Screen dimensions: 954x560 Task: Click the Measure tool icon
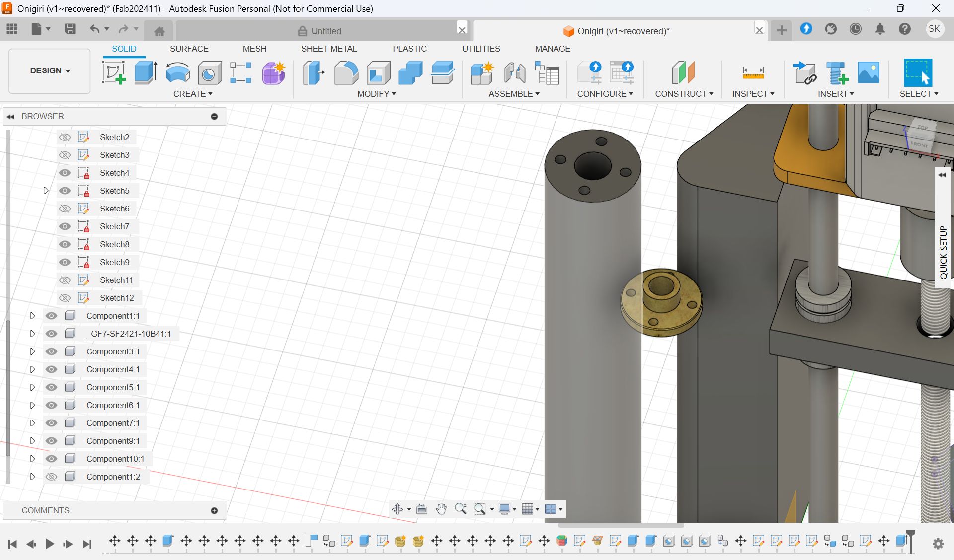753,73
